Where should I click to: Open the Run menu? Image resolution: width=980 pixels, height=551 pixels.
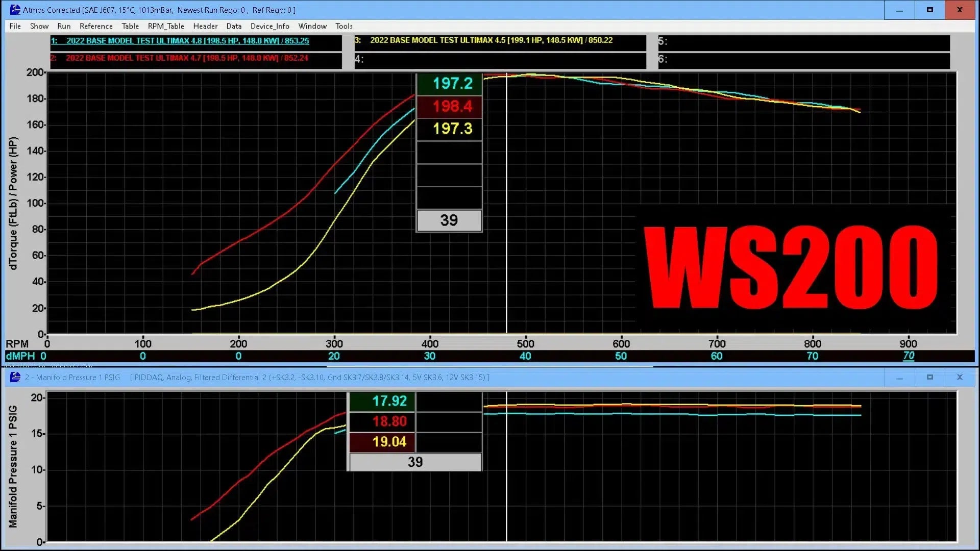click(64, 26)
